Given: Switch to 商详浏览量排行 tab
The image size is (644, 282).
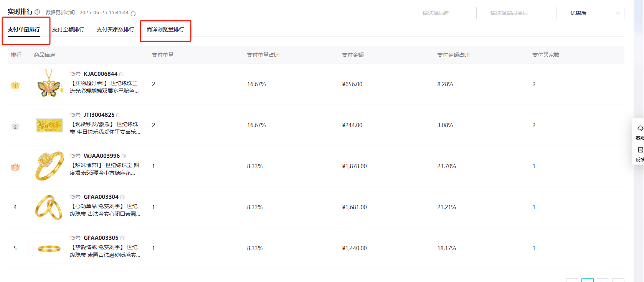Looking at the screenshot, I should pos(165,30).
